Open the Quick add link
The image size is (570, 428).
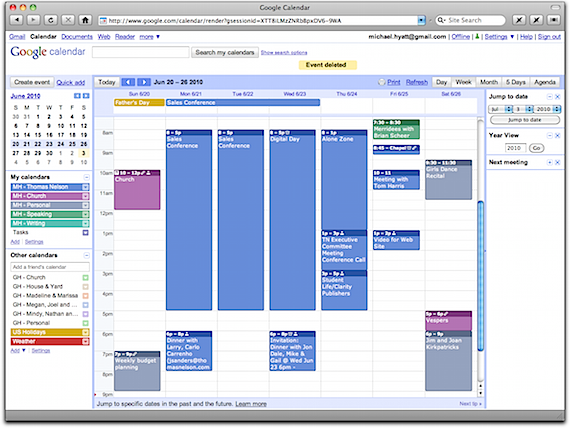[71, 83]
